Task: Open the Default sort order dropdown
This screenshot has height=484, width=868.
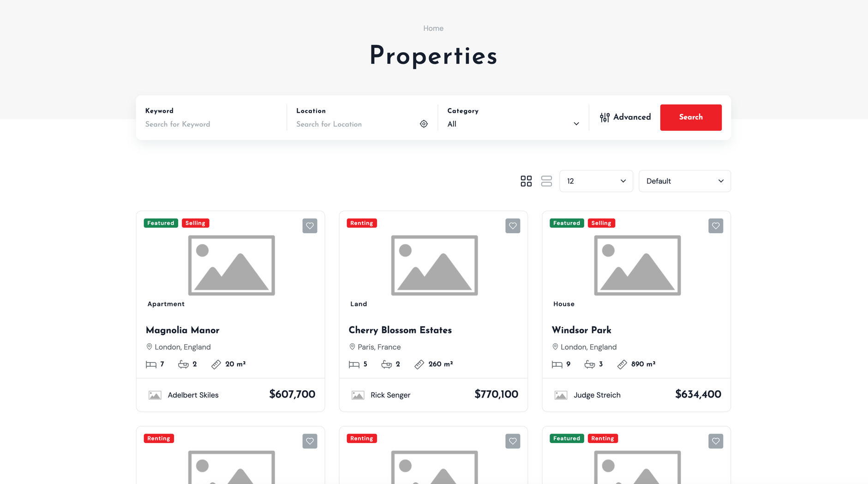Action: [684, 181]
